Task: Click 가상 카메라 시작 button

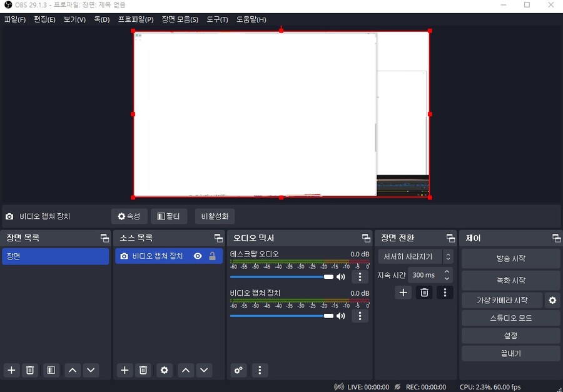Action: click(x=502, y=300)
